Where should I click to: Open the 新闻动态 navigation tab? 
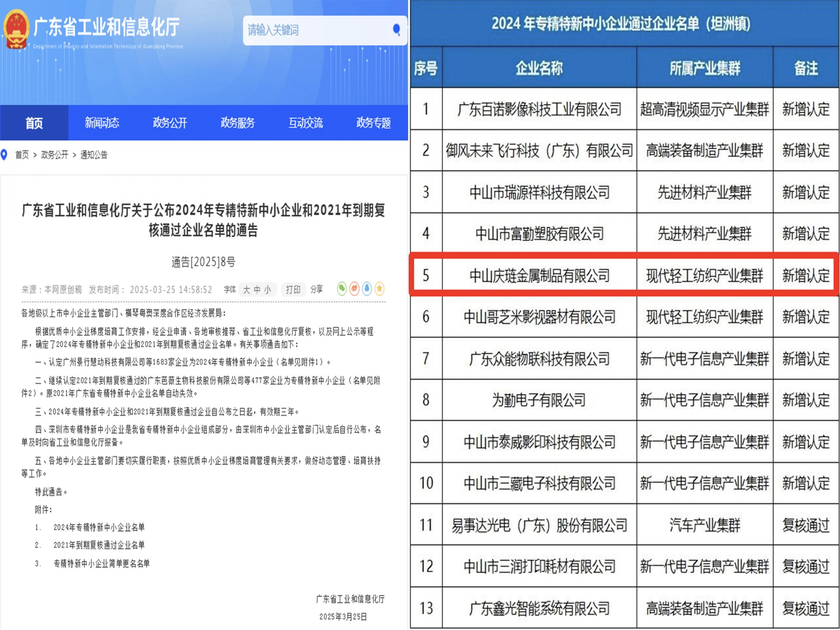(102, 123)
